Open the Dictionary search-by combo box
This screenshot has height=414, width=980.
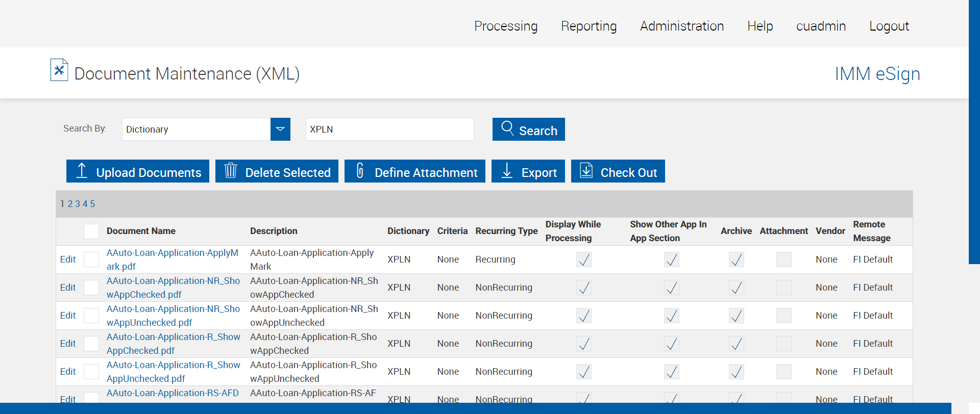(x=197, y=130)
